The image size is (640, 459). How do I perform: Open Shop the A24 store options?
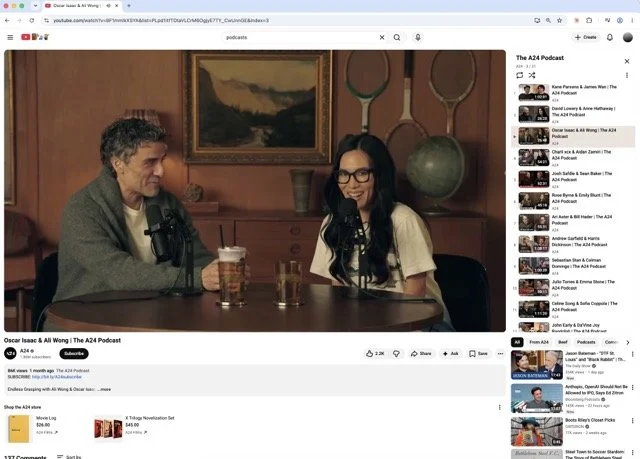coord(499,407)
